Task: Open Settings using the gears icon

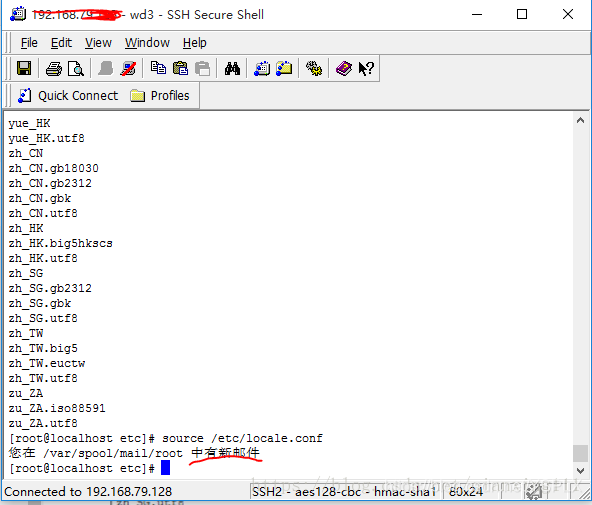Action: tap(314, 68)
